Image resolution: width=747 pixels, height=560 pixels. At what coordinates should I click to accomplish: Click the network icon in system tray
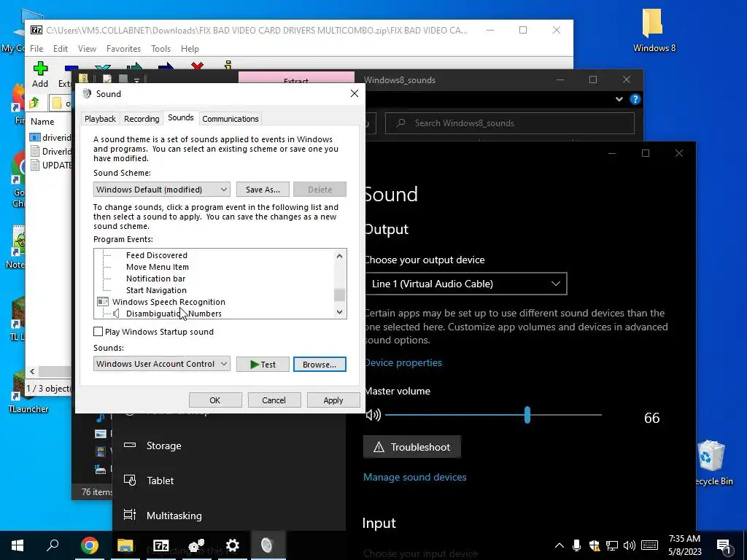tap(612, 545)
